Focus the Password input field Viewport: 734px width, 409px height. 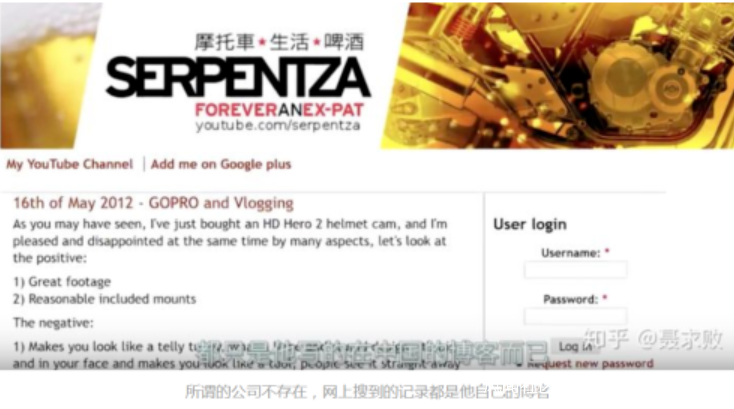[575, 316]
